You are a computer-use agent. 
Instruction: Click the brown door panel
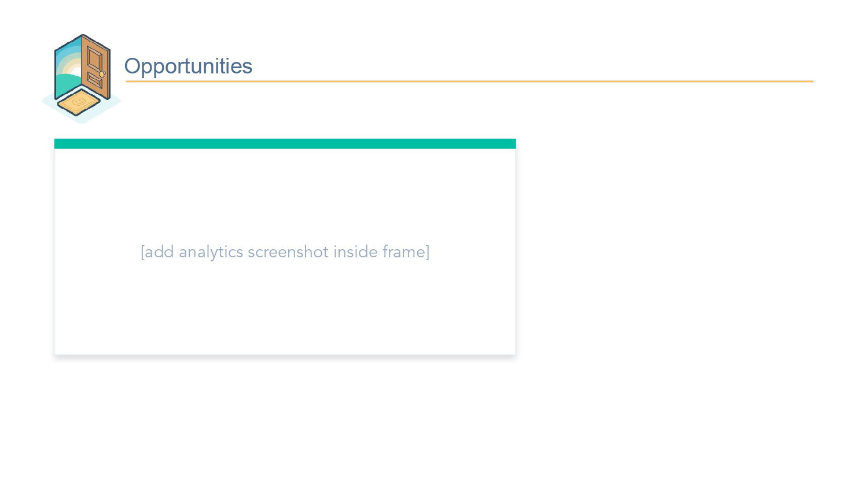pos(96,66)
